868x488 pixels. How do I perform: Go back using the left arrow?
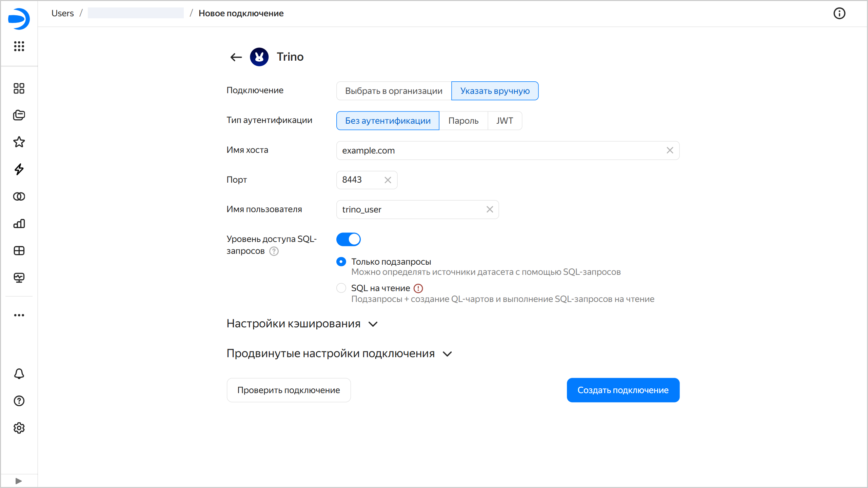click(236, 57)
